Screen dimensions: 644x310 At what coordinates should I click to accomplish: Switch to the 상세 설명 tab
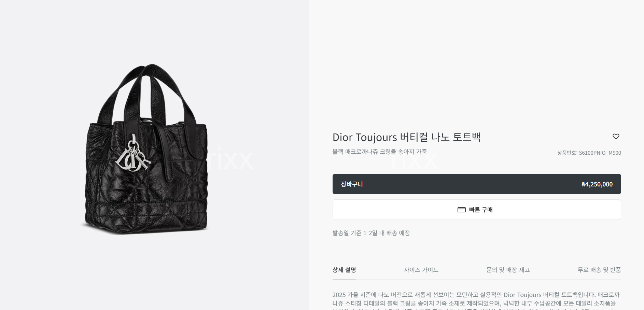coord(344,270)
